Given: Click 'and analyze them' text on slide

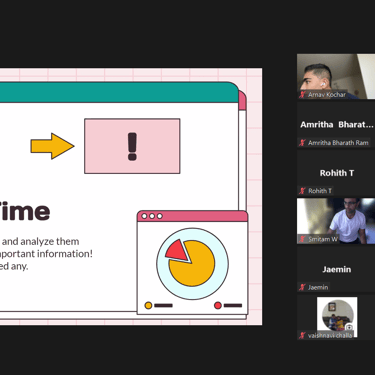Looking at the screenshot, I should click(x=41, y=241).
